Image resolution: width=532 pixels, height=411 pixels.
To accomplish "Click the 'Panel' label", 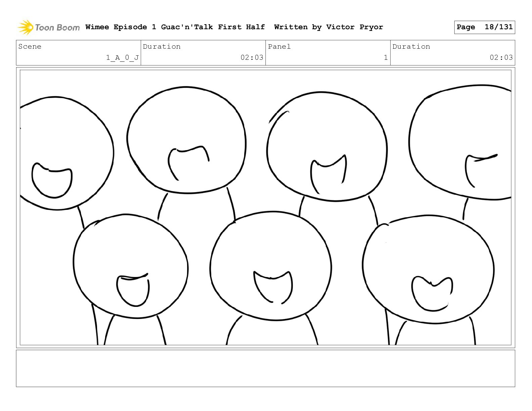I will (279, 47).
